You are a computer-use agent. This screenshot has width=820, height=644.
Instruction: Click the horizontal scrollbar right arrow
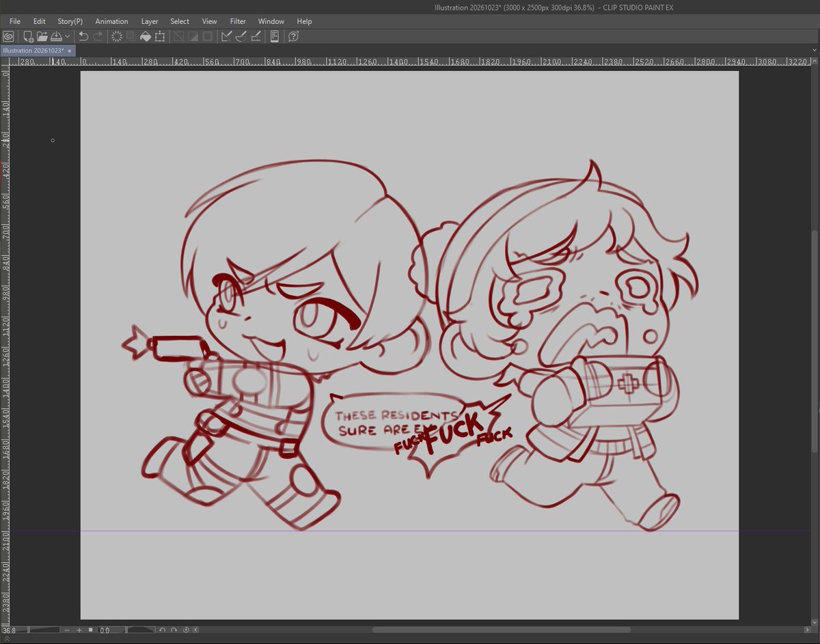[806, 630]
